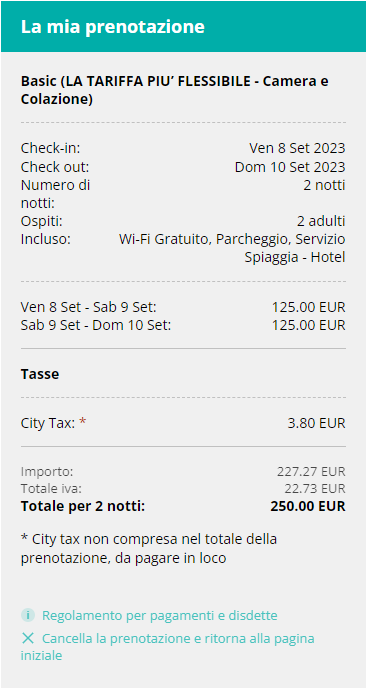Click the city tax non compresa footnote
The width and height of the screenshot is (367, 690).
coord(149,549)
